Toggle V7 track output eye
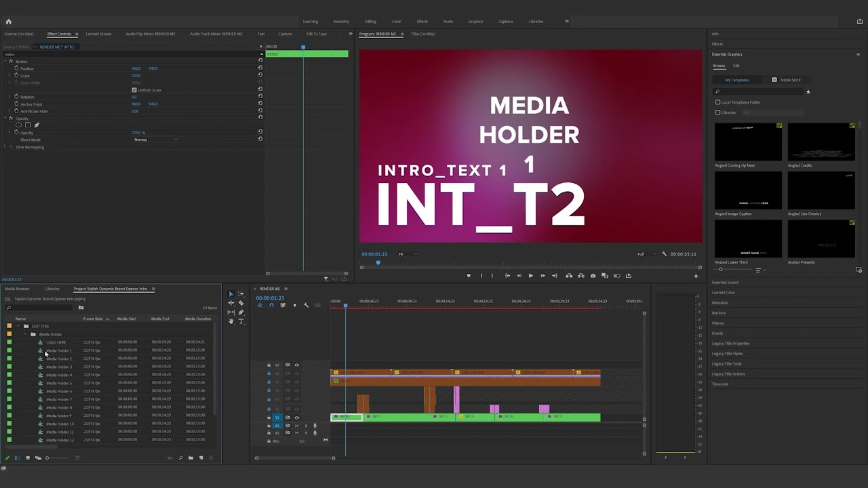 296,365
